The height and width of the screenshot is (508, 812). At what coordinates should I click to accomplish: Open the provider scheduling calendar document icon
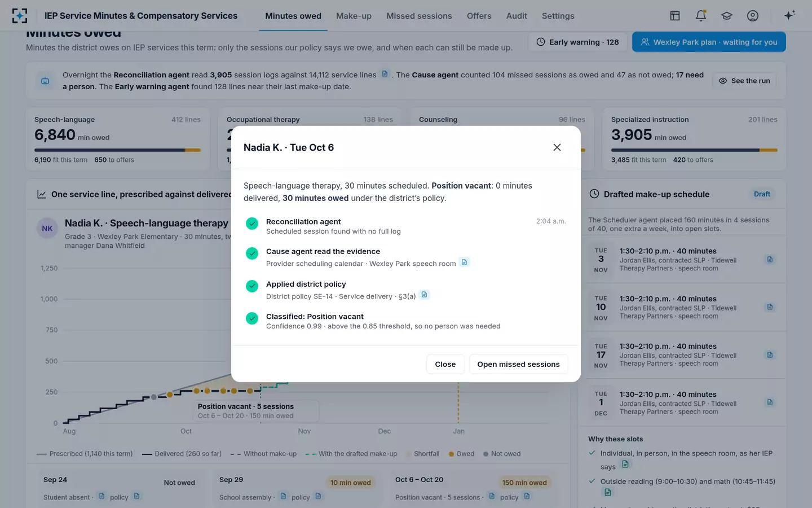point(464,262)
